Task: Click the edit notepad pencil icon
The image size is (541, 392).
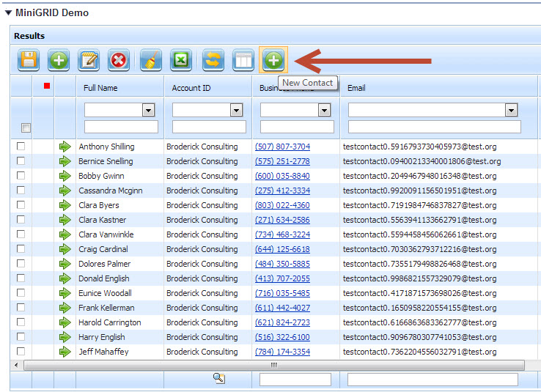Action: pos(89,60)
